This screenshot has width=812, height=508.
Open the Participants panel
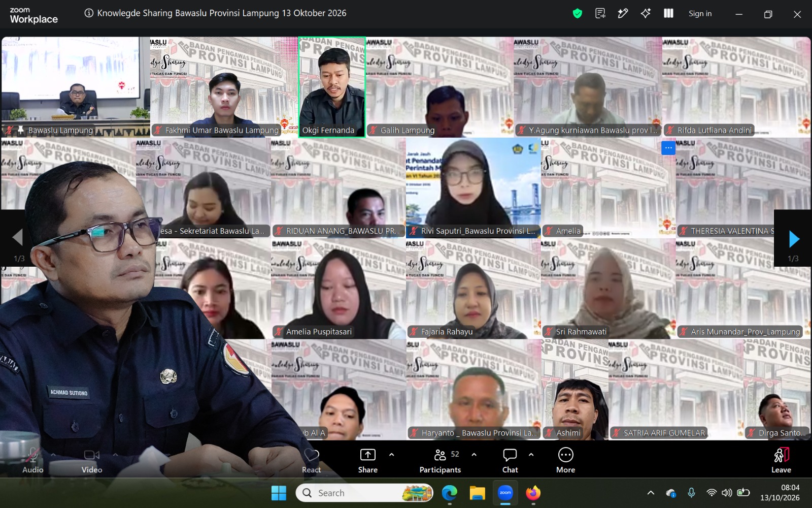[440, 461]
